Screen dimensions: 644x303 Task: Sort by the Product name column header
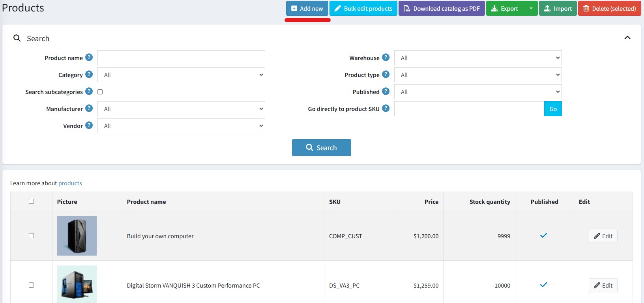tap(146, 202)
